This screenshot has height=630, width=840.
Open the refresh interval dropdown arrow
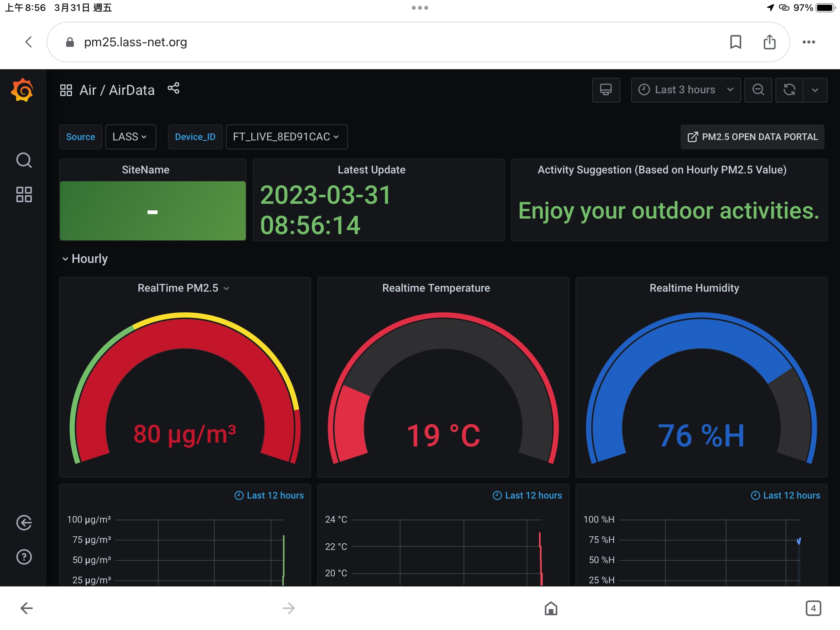(x=815, y=90)
